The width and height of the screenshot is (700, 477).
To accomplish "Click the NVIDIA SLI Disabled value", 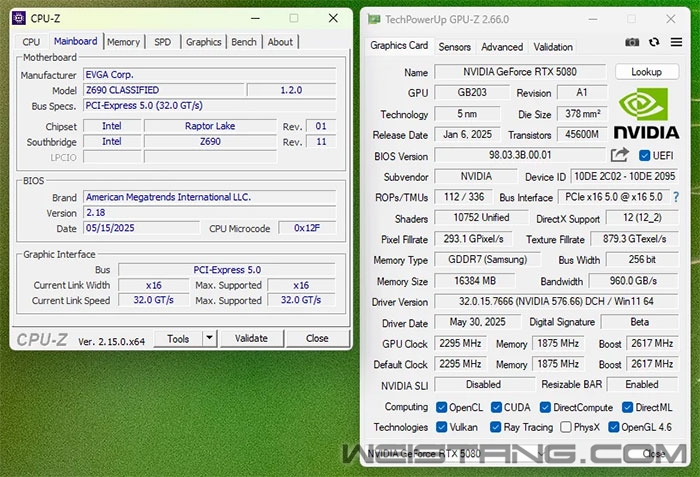I will [484, 384].
